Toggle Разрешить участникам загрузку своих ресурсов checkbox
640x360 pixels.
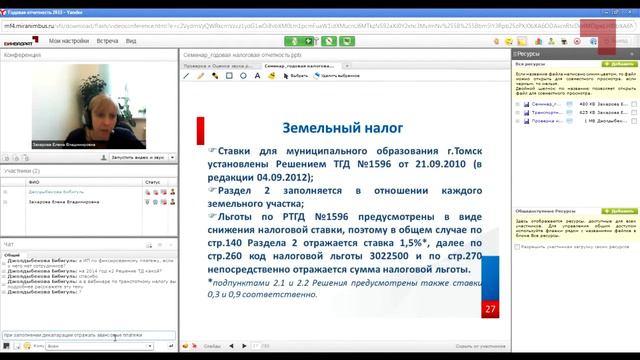[x=517, y=247]
